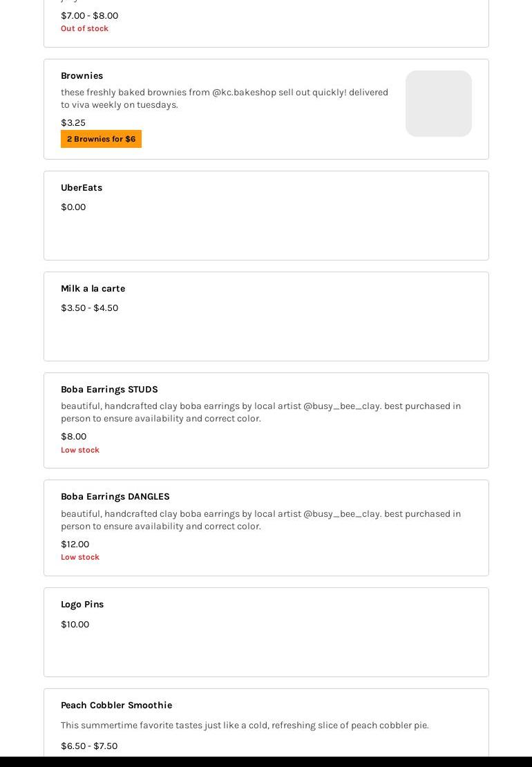The image size is (532, 767).
Task: Click the Brownies image thumbnail placeholder
Action: click(x=438, y=104)
